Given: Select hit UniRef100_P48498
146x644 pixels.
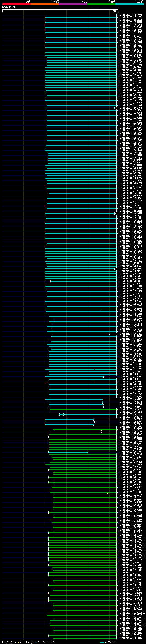Looking at the screenshot, I should (x=131, y=369).
